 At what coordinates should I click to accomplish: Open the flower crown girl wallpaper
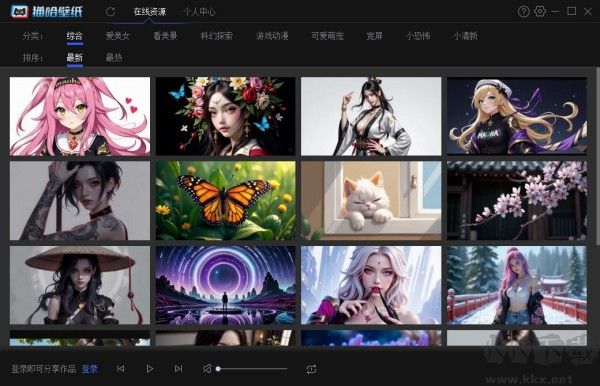point(226,116)
